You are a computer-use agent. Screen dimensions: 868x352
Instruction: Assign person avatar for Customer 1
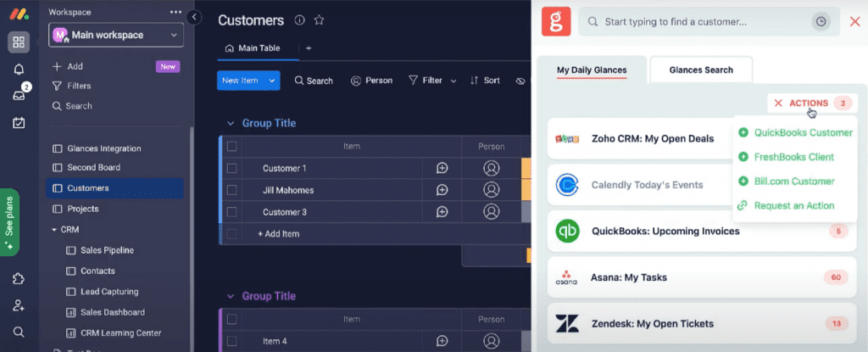point(491,168)
